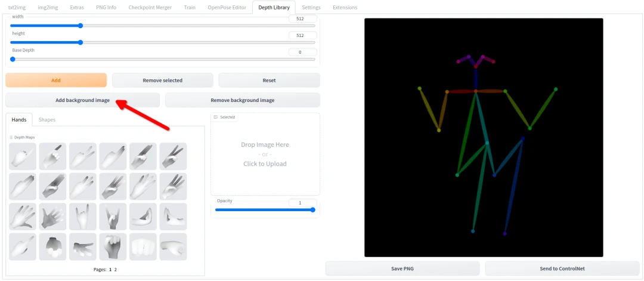This screenshot has width=644, height=281.
Task: Click the Drop Image Here upload area
Action: tap(265, 154)
